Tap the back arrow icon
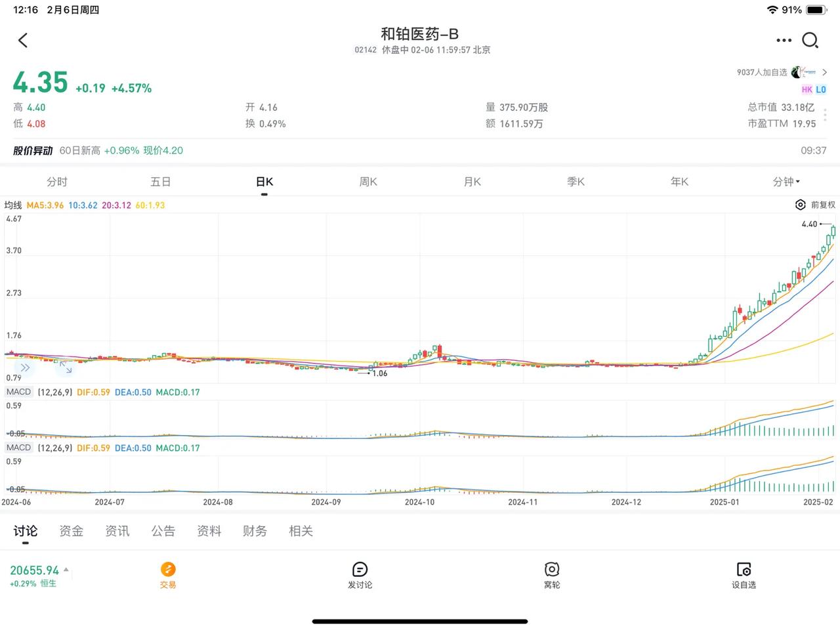Image resolution: width=840 pixels, height=630 pixels. coord(23,41)
